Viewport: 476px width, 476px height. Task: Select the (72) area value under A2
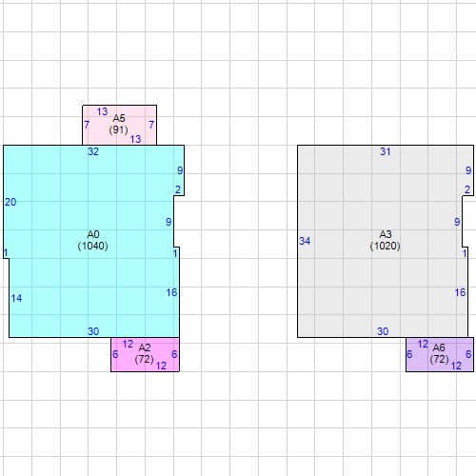click(x=145, y=359)
